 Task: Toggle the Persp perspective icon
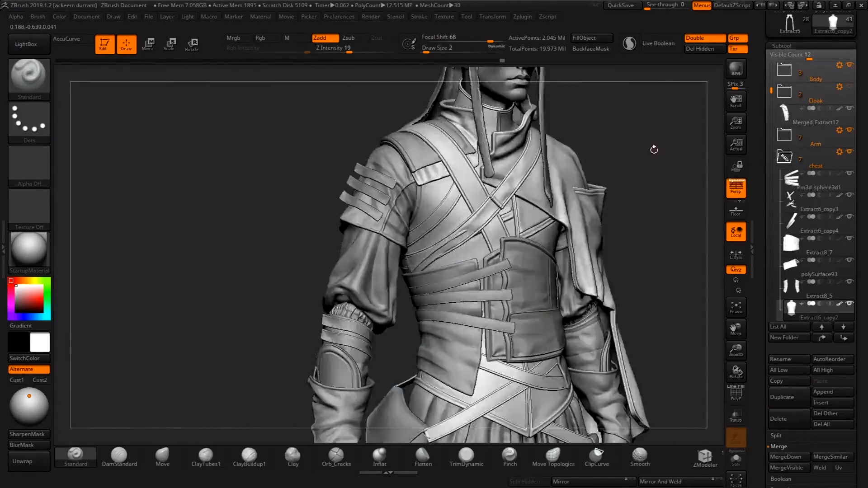coord(736,188)
